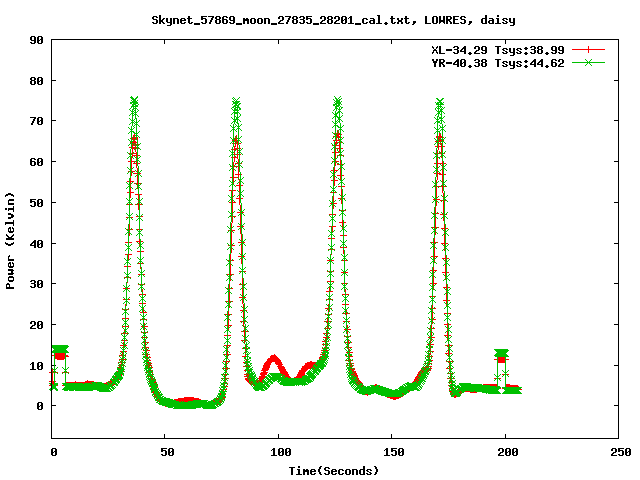Click the Time(Seconds) axis label

[x=334, y=471]
